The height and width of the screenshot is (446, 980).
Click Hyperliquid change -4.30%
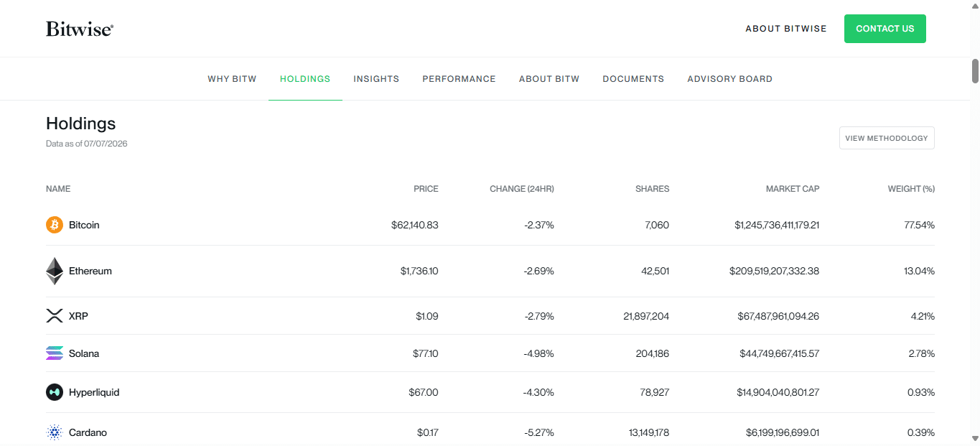[x=539, y=392]
